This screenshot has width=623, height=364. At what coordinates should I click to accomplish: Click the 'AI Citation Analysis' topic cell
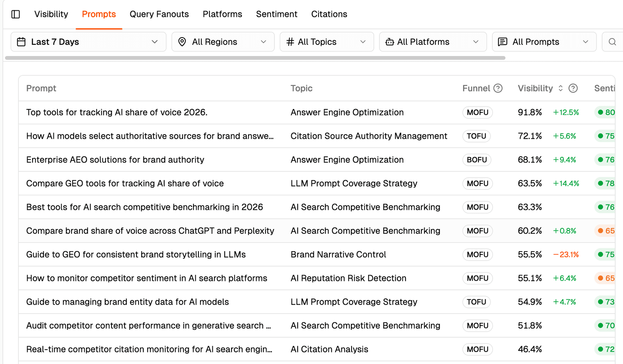pos(329,349)
